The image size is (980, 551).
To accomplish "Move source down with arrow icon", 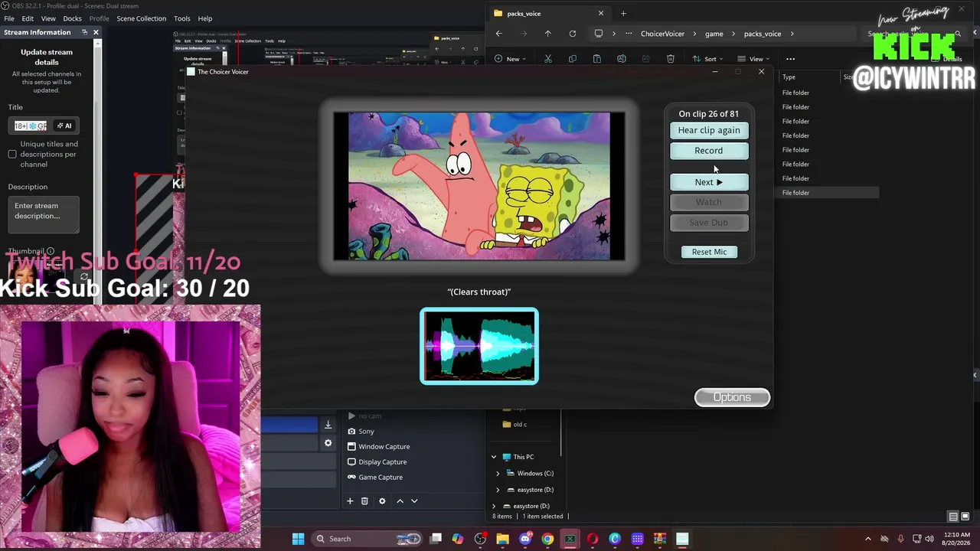I will point(414,501).
